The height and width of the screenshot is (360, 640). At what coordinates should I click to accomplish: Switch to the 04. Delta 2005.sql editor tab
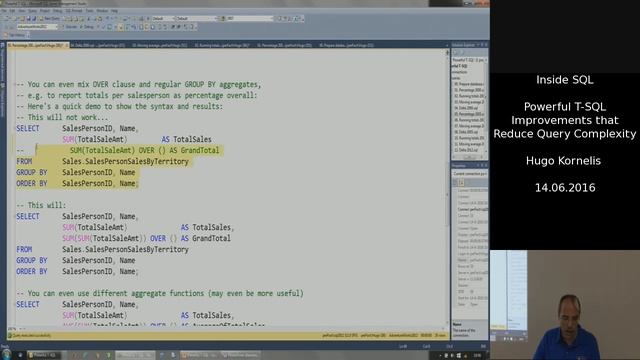98,45
